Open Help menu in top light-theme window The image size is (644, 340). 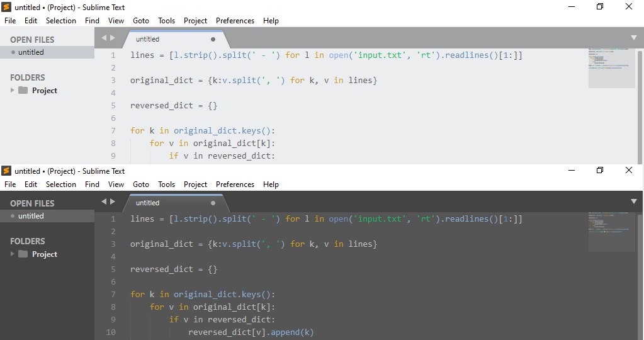click(271, 21)
